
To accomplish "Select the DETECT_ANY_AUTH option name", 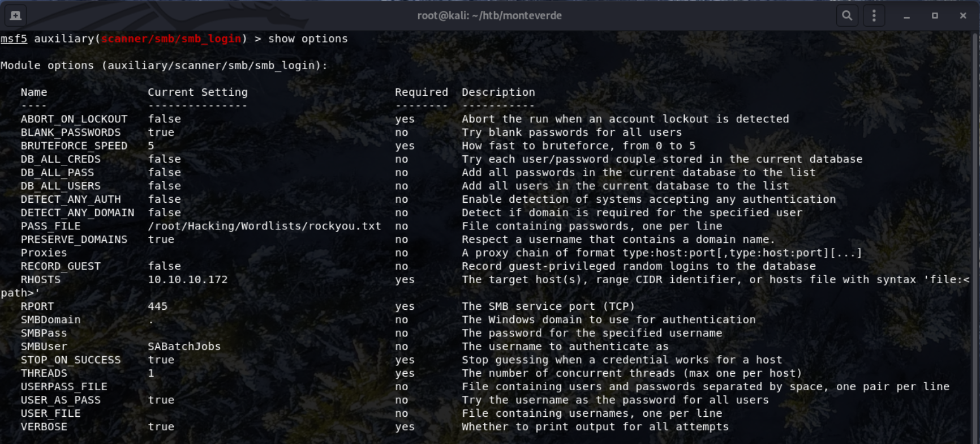I will (71, 199).
